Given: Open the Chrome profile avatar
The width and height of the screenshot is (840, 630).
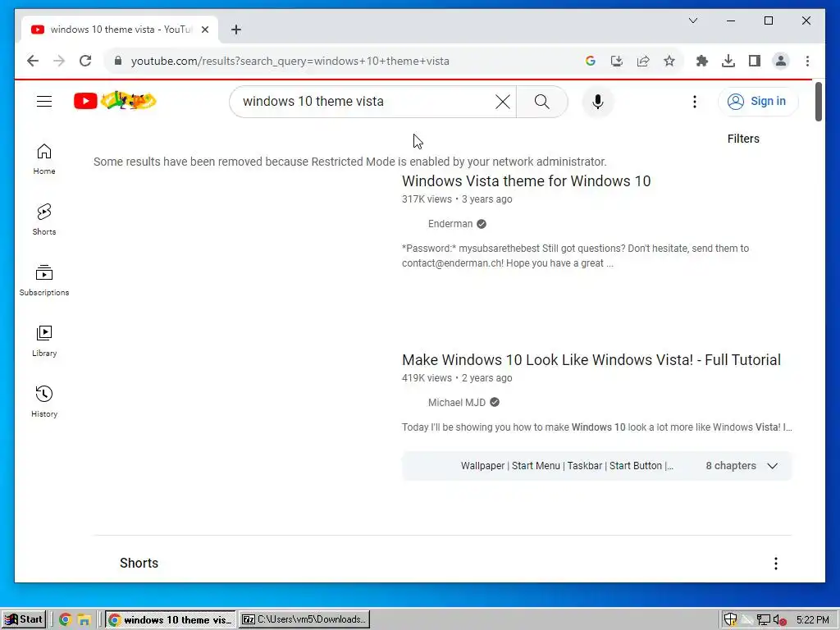Looking at the screenshot, I should coord(781,61).
